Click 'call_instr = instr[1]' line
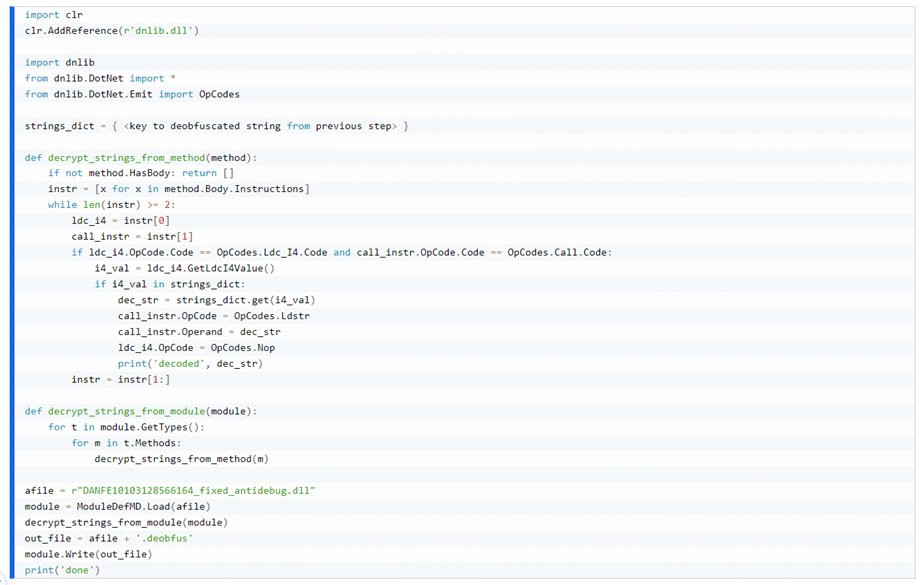This screenshot has height=585, width=921. 132,236
